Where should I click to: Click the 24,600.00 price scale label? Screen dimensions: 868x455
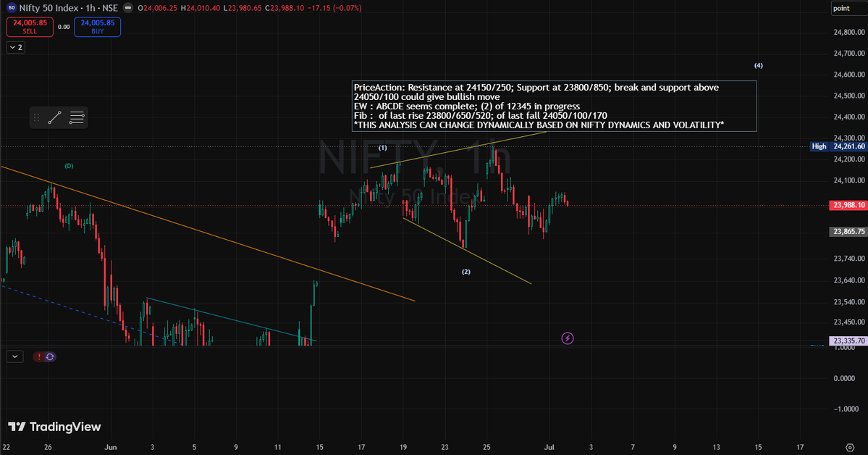click(x=848, y=74)
